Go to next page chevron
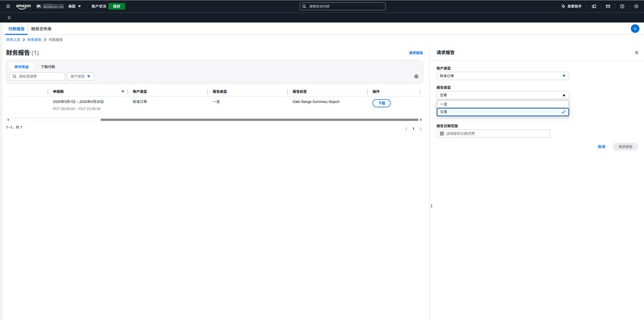 point(420,129)
